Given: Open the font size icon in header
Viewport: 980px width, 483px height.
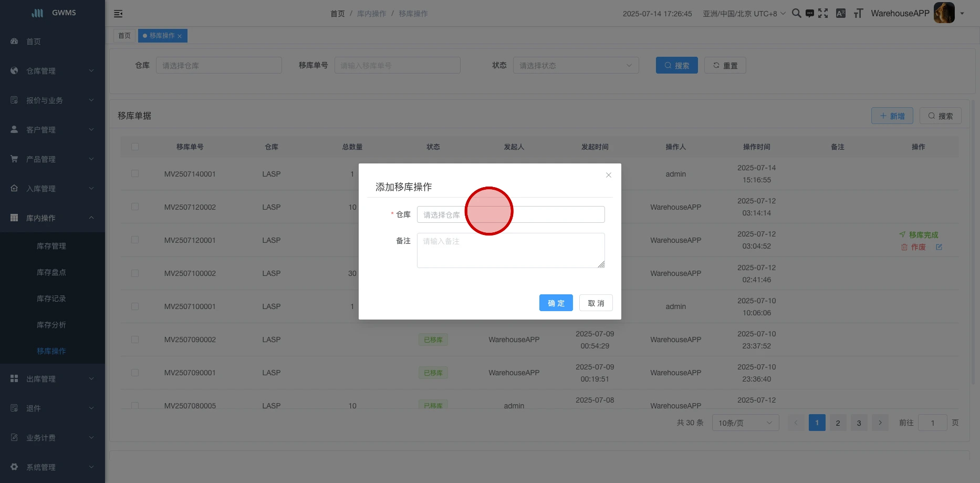Looking at the screenshot, I should 858,14.
